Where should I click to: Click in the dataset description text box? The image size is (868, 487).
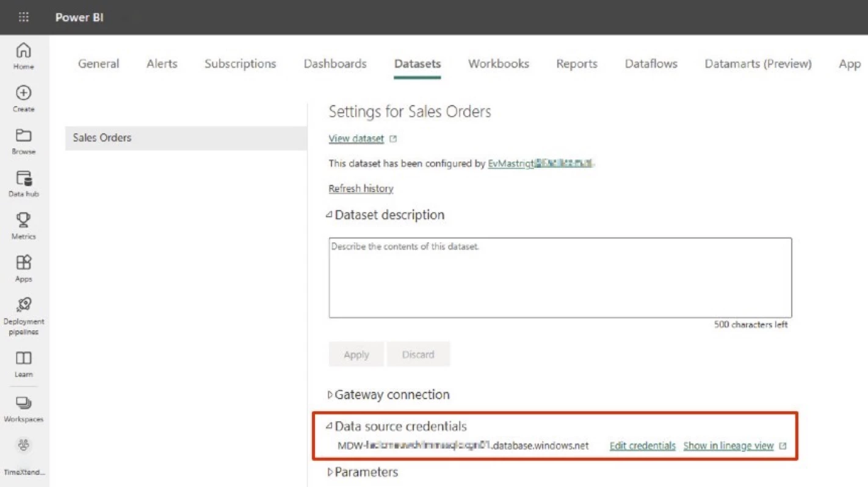pos(560,278)
